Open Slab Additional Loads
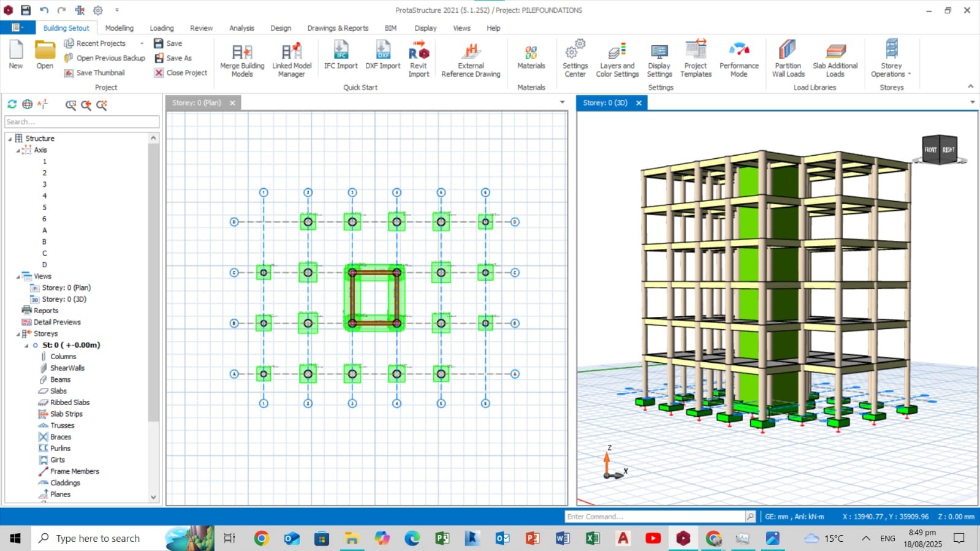 pos(835,58)
